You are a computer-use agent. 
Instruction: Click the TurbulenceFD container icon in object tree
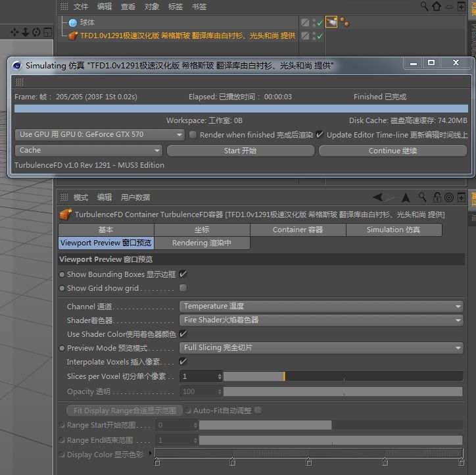click(x=73, y=36)
